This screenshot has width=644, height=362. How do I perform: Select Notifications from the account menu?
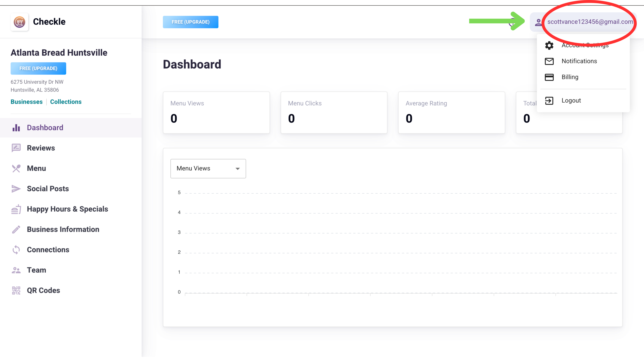[x=583, y=61]
